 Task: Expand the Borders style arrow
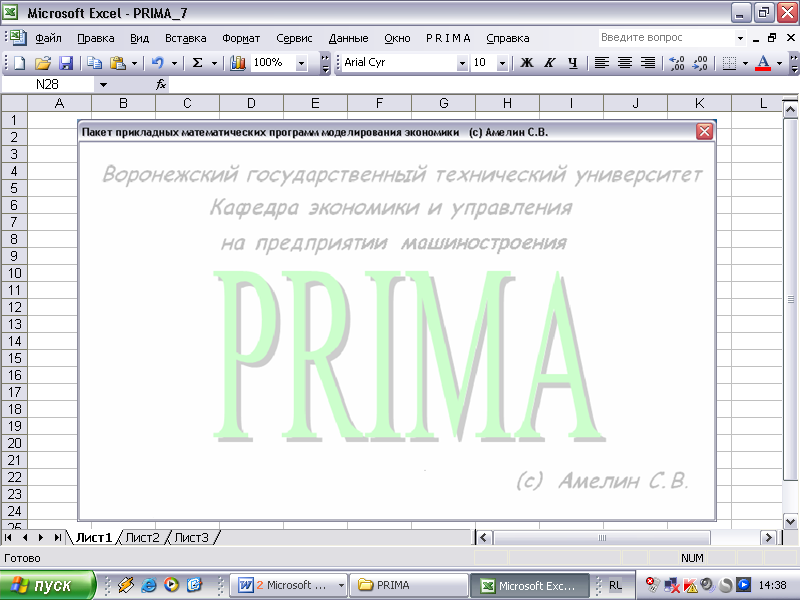(x=745, y=63)
